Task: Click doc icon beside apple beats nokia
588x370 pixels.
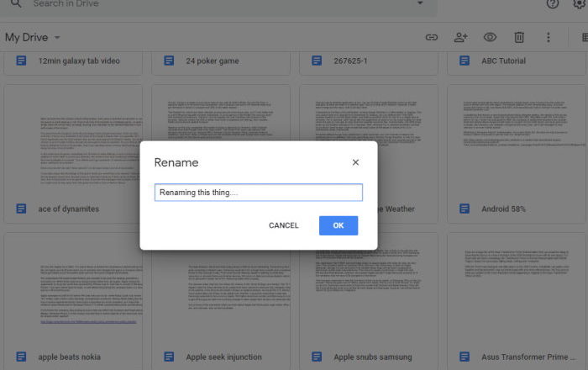Action: (21, 357)
